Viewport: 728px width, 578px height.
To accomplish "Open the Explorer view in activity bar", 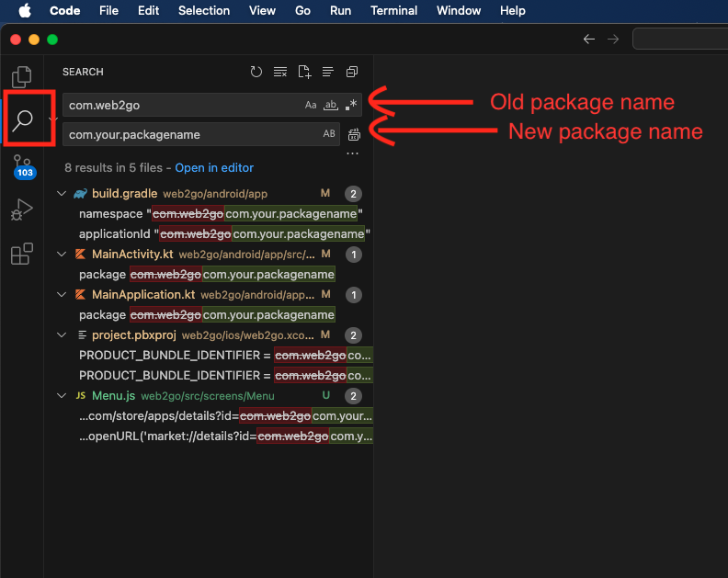I will tap(22, 76).
